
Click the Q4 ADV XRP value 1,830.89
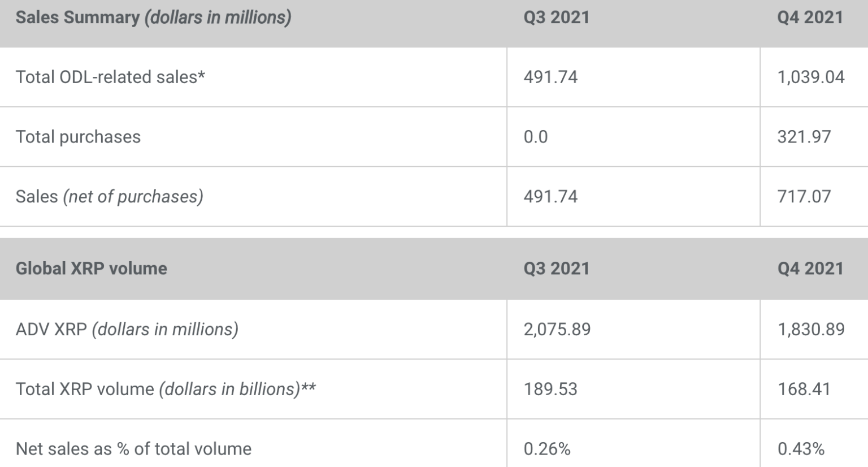coord(811,329)
